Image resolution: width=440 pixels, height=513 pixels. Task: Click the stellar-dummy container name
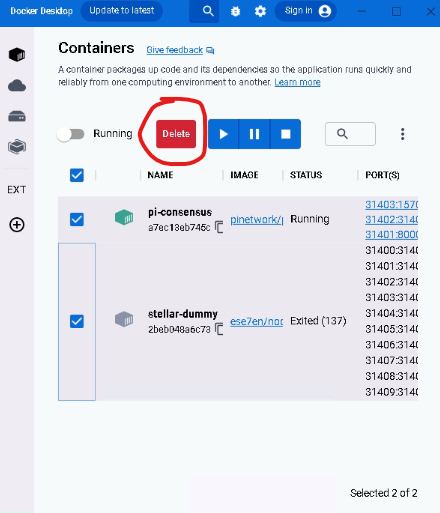(183, 314)
